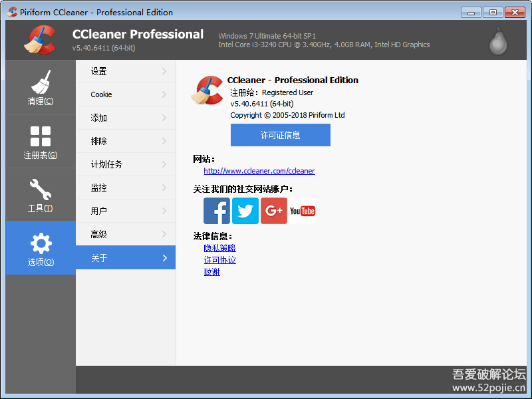Open the 致谢 acknowledgements link
This screenshot has height=399, width=532.
[x=211, y=272]
